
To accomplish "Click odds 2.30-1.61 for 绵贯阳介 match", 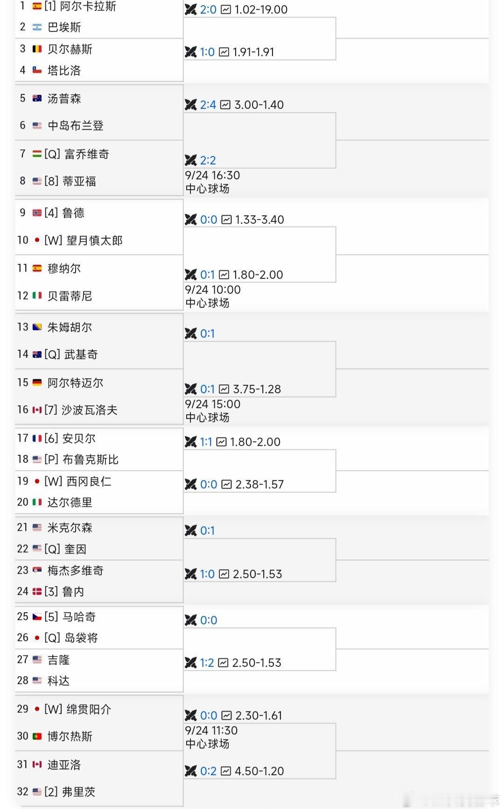I will tap(259, 715).
